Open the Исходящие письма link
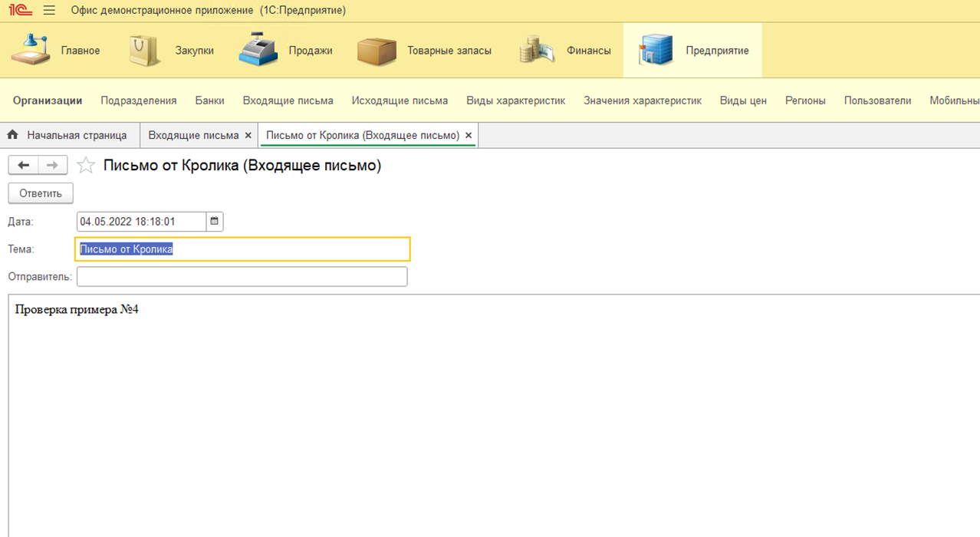 pos(400,100)
